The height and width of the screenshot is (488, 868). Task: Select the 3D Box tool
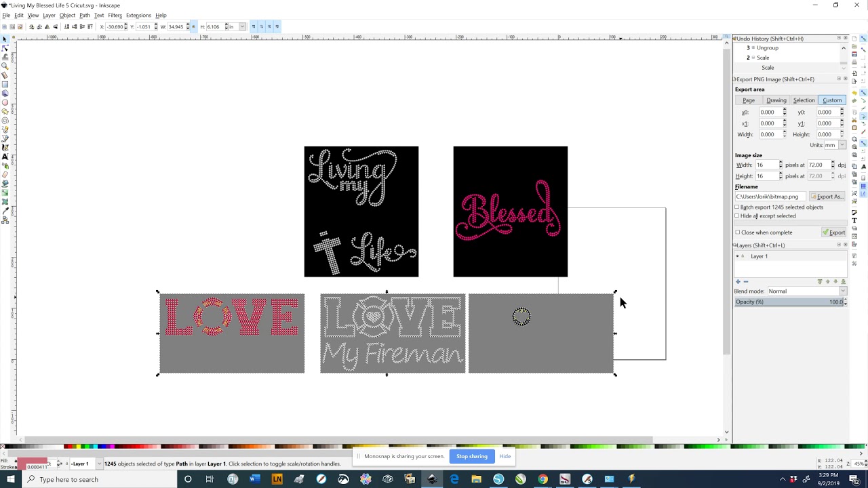[5, 93]
